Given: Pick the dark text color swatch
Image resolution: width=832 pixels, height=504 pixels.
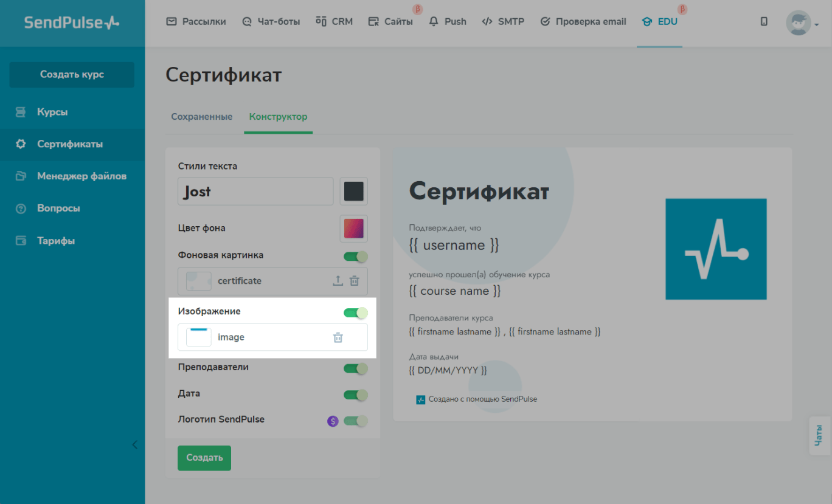Looking at the screenshot, I should tap(354, 192).
